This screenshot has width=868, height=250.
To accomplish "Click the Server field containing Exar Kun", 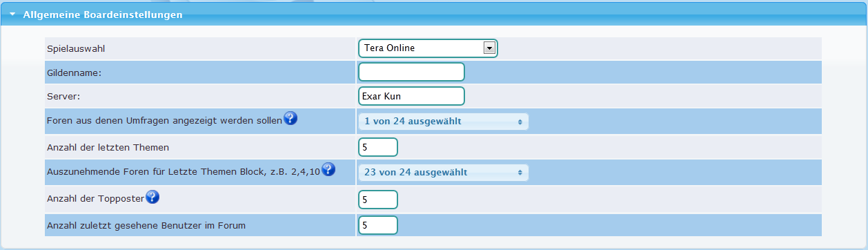I will (411, 96).
